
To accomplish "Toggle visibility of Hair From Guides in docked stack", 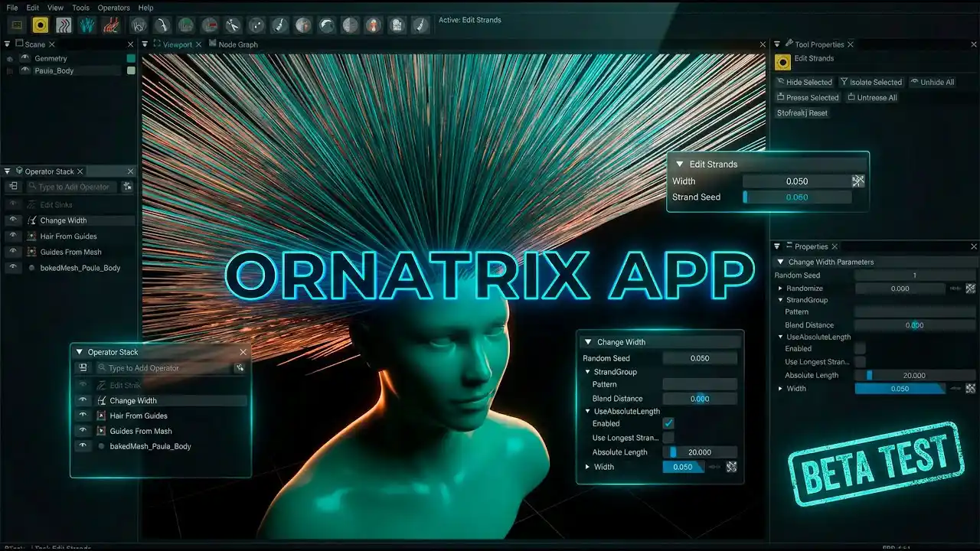I will (13, 236).
